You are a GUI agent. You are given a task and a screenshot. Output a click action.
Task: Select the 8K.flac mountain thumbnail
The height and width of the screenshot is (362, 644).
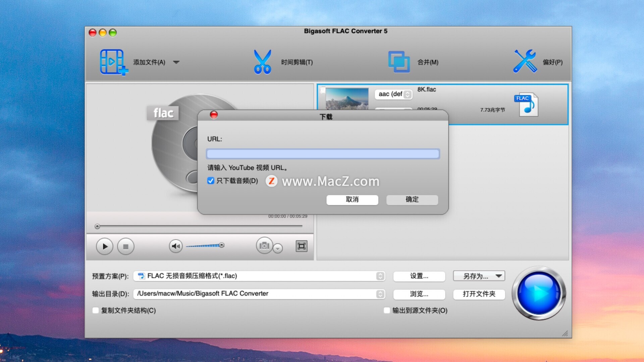[x=347, y=99]
